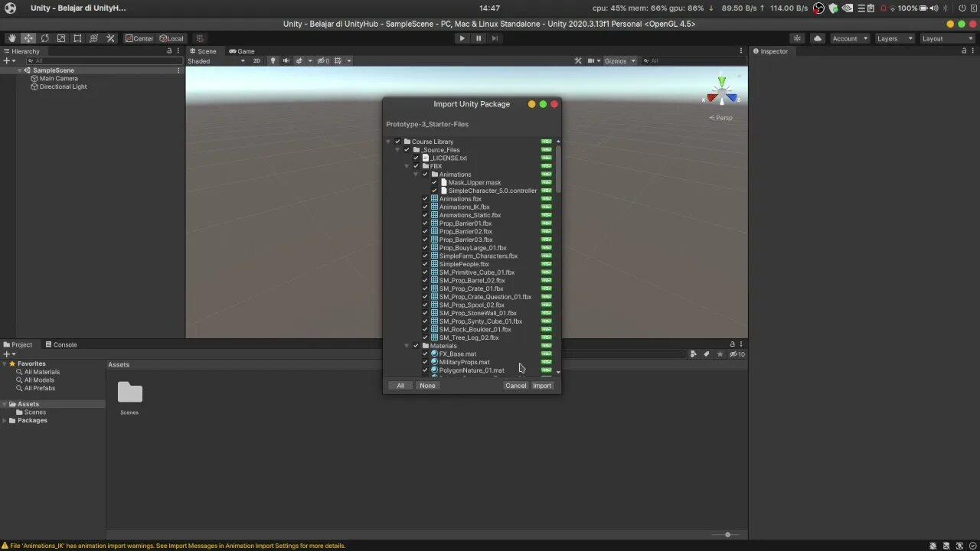Toggle scene audio speaker icon
The height and width of the screenshot is (551, 980).
pyautogui.click(x=286, y=60)
